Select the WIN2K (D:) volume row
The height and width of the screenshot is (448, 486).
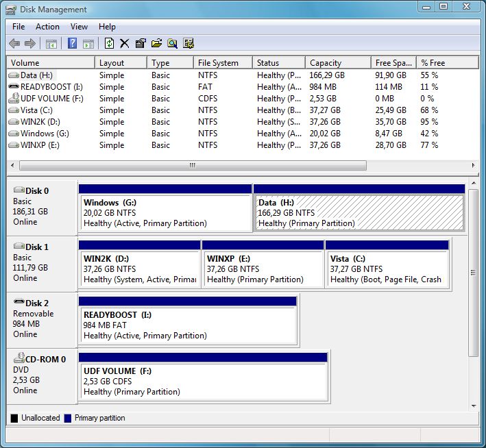[243, 122]
